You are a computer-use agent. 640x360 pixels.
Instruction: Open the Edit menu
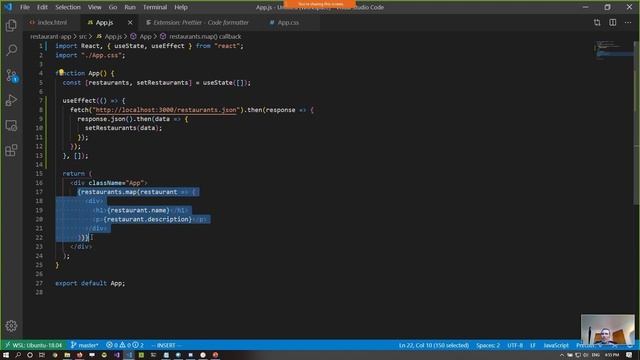pyautogui.click(x=42, y=7)
